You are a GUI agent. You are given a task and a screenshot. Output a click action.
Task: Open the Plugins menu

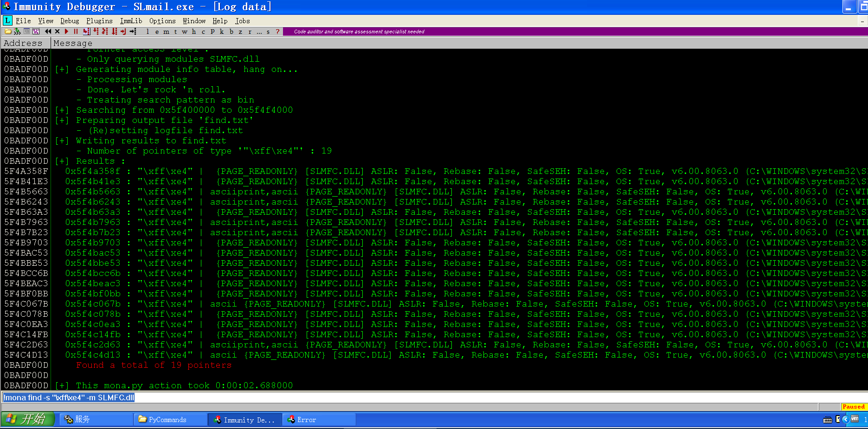coord(99,21)
